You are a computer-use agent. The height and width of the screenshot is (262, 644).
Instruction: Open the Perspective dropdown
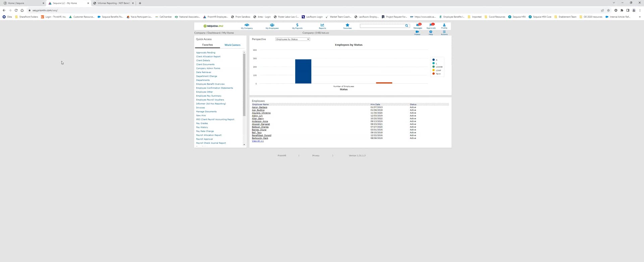292,39
